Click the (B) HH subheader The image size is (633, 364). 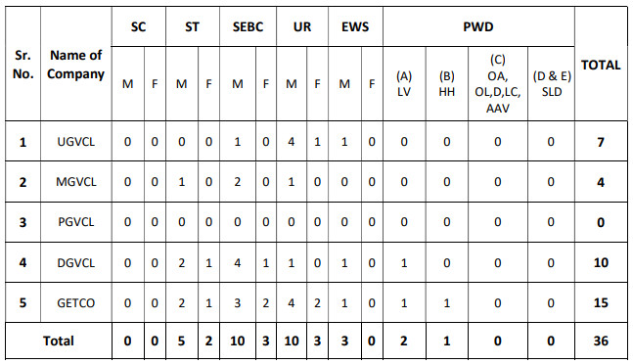click(x=446, y=84)
